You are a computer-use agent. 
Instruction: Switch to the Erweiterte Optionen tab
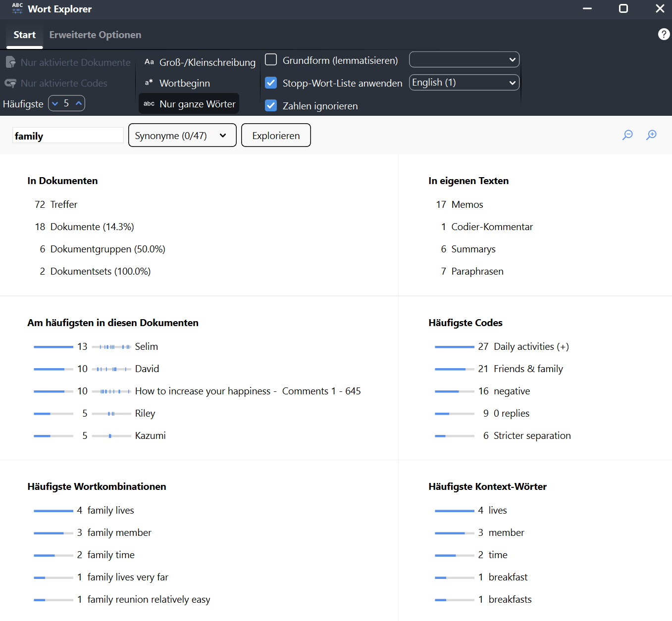pos(95,35)
